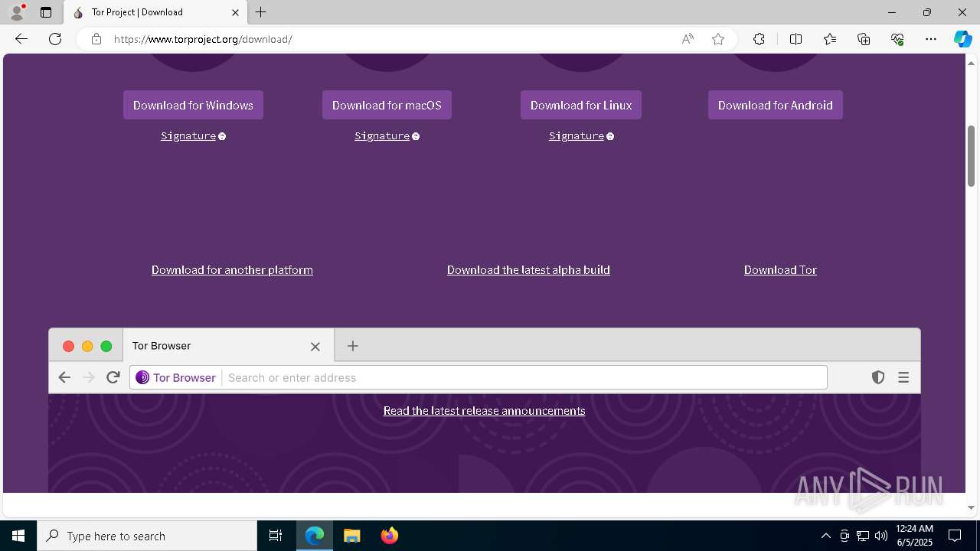This screenshot has width=980, height=551.
Task: Show hidden system tray icons
Action: (x=825, y=536)
